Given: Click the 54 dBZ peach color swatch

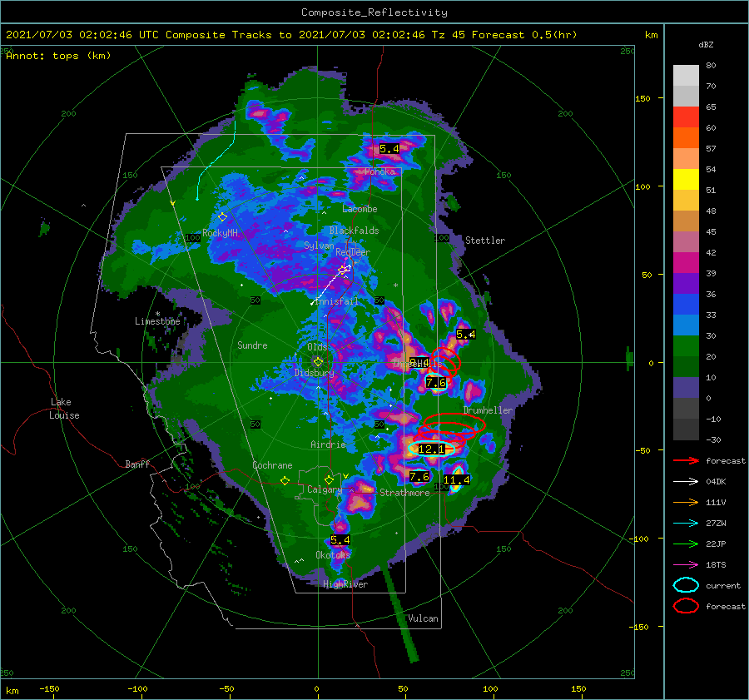Looking at the screenshot, I should pos(686,159).
